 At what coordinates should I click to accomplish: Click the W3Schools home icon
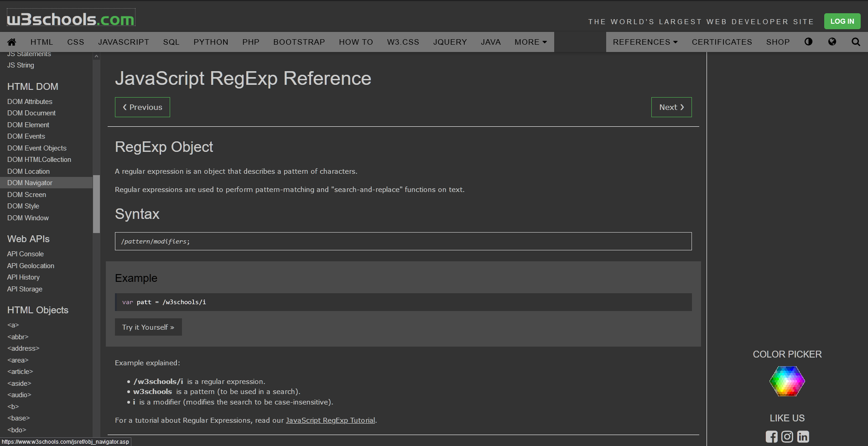12,41
